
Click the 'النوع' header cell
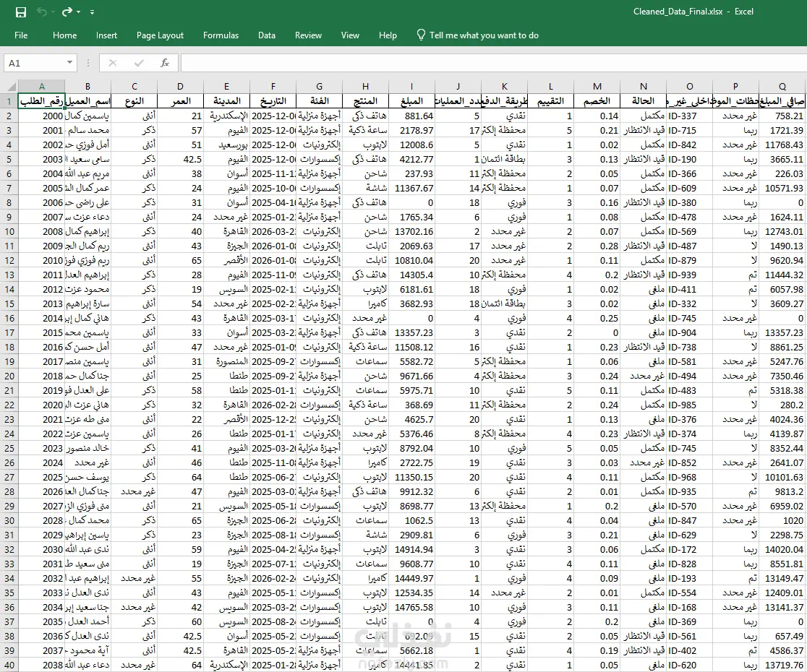click(x=134, y=101)
